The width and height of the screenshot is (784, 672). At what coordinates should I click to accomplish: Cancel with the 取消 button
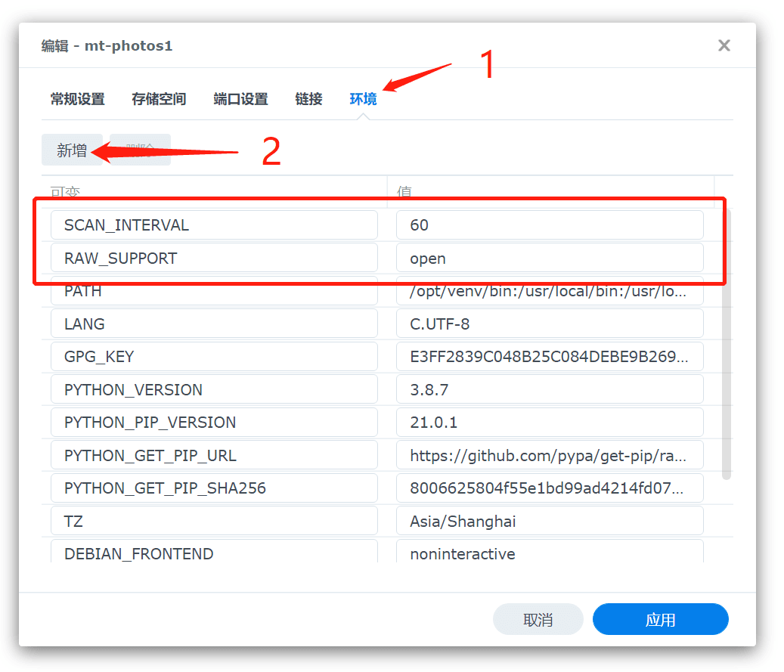coord(538,620)
